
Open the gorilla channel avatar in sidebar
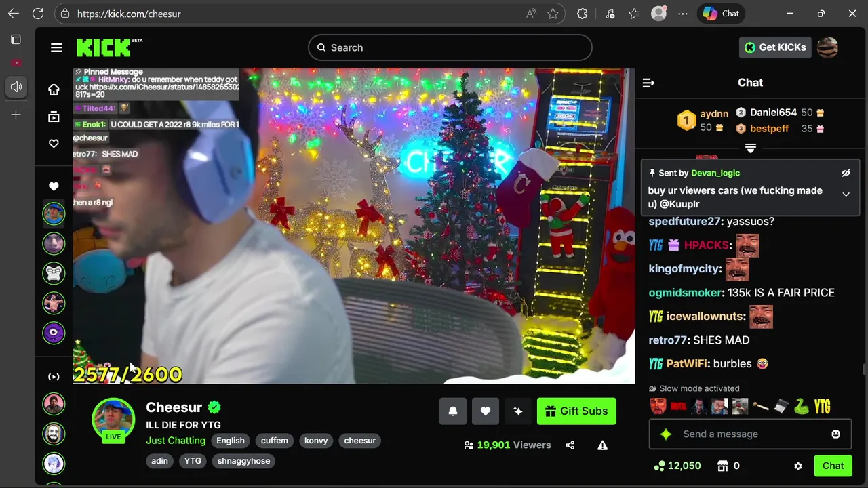[54, 273]
